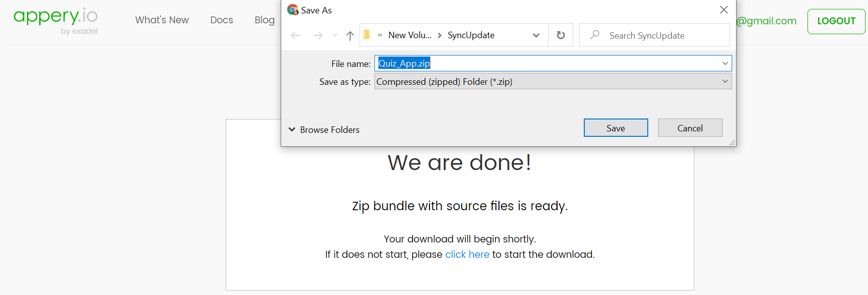Click 'Your download will begin shortly.' text
This screenshot has width=868, height=295.
(460, 239)
